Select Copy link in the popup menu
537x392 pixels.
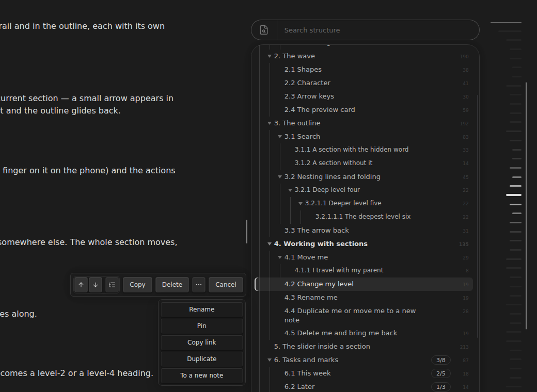[202, 342]
